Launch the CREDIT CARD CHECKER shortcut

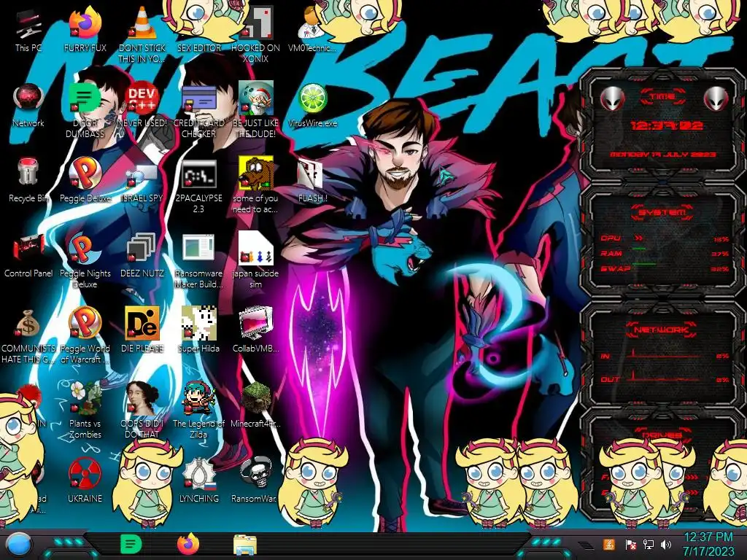coord(198,98)
